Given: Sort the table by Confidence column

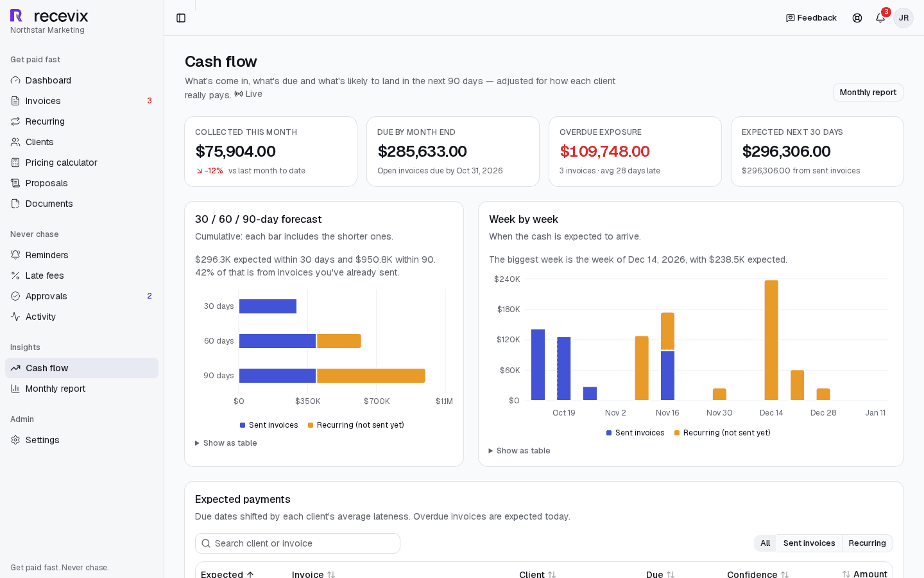Looking at the screenshot, I should [758, 574].
